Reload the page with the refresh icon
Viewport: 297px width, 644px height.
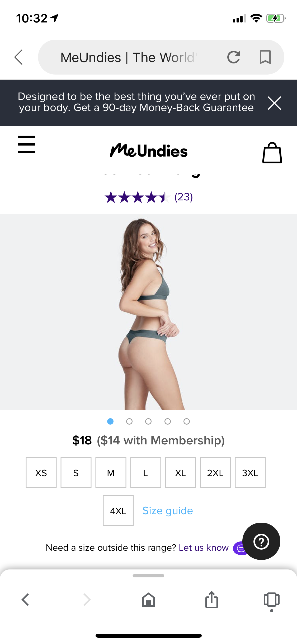[x=234, y=57]
